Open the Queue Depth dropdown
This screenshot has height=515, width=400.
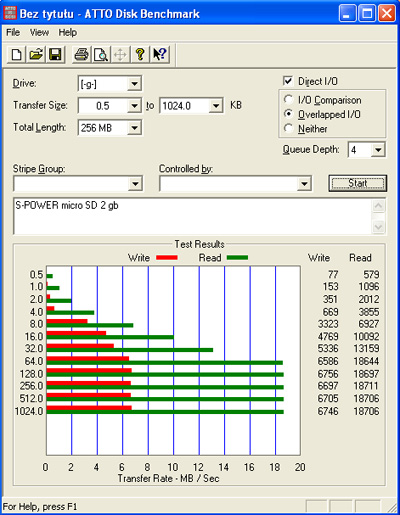tap(378, 150)
